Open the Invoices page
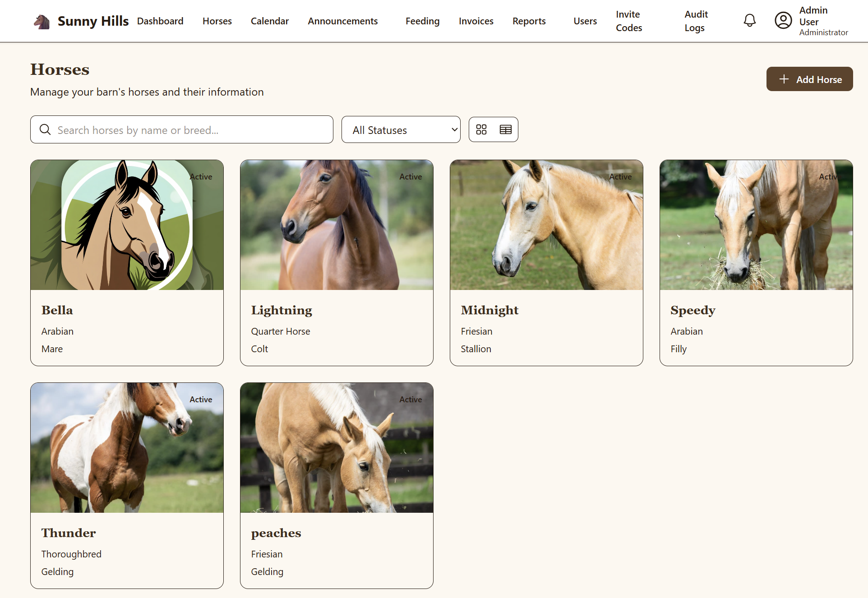 (x=476, y=21)
